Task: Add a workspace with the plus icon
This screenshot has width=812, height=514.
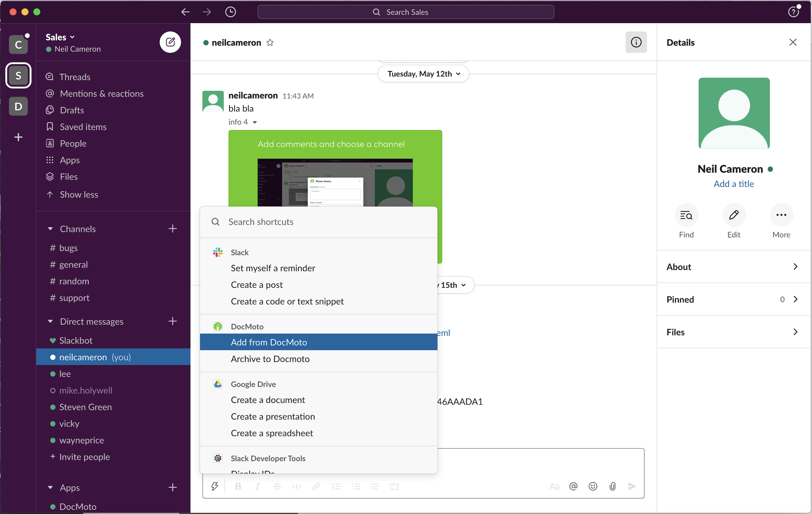Action: [19, 137]
